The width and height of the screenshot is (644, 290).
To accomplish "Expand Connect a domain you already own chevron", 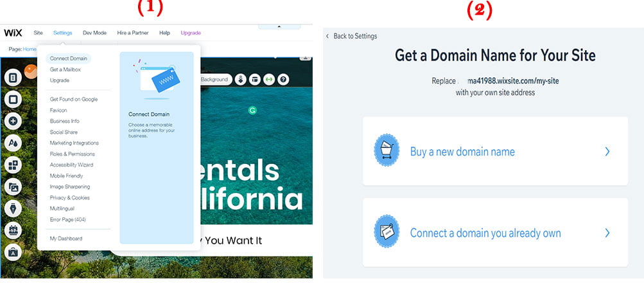I will (607, 233).
